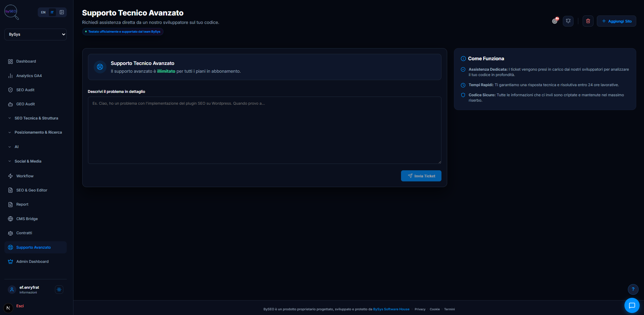
Task: Click the Admin Dashboard crown icon
Action: pos(10,261)
